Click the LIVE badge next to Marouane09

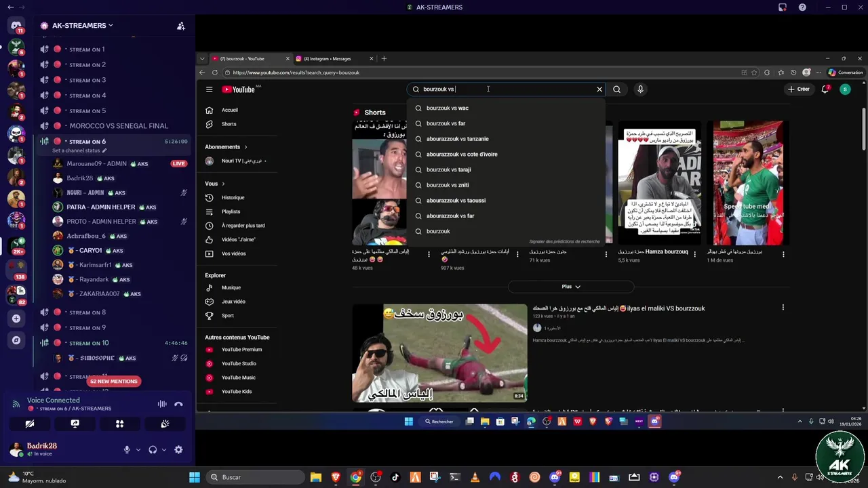178,163
